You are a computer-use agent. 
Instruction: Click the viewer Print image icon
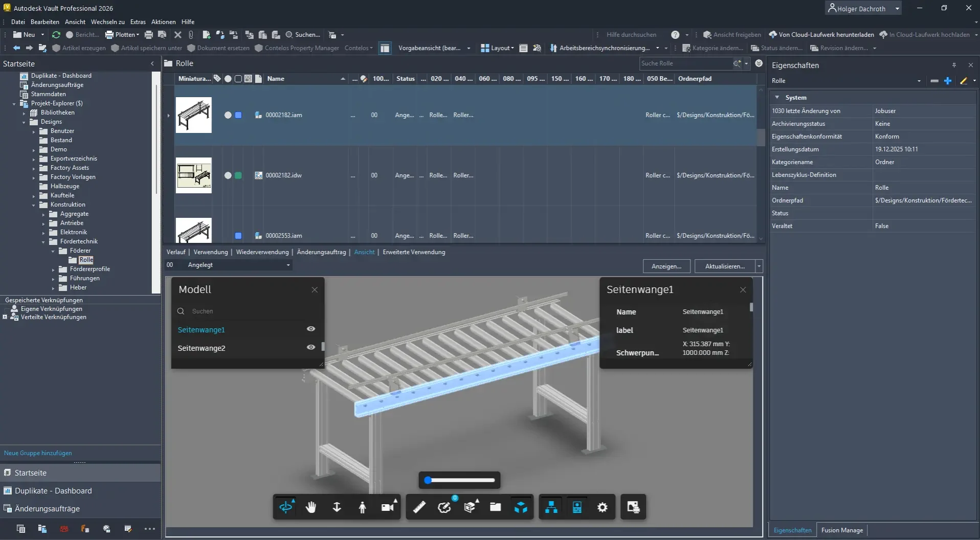pyautogui.click(x=633, y=507)
